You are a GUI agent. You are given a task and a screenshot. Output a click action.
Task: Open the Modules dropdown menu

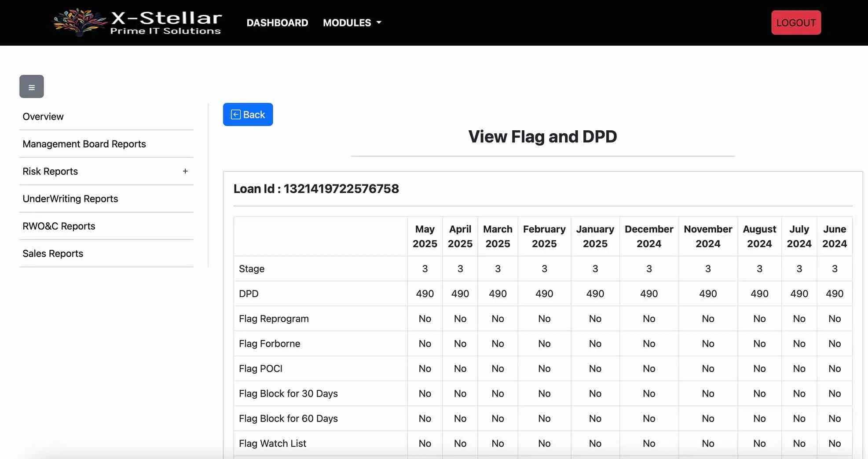[352, 23]
